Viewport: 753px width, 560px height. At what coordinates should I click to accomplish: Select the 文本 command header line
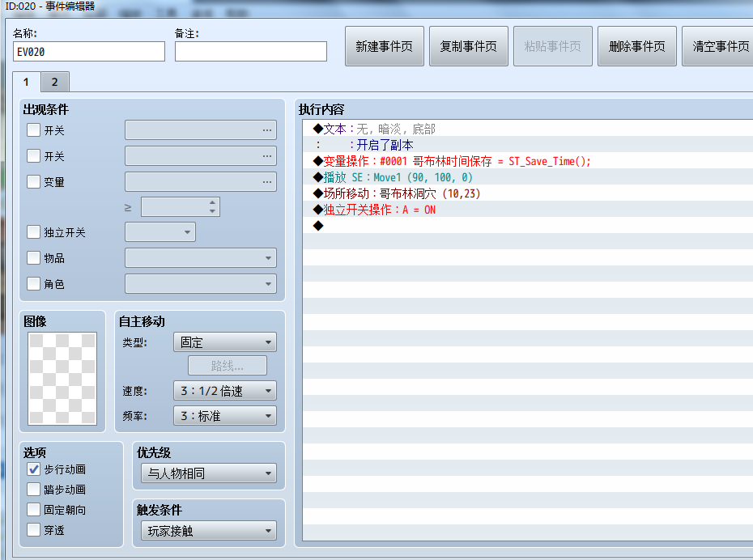528,129
